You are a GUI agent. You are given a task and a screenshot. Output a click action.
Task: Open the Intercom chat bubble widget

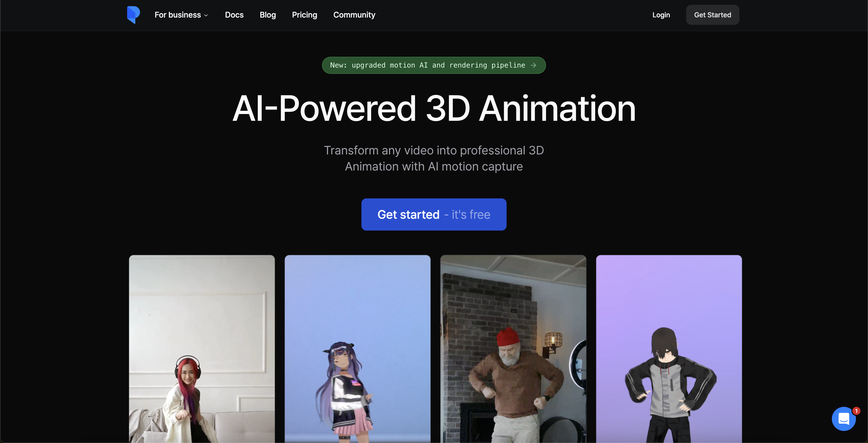point(844,419)
